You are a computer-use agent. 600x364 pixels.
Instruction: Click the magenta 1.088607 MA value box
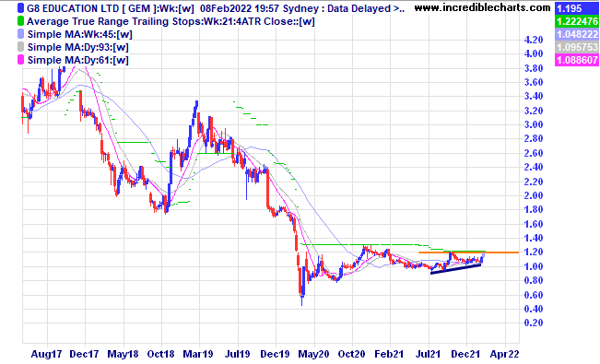[x=577, y=60]
